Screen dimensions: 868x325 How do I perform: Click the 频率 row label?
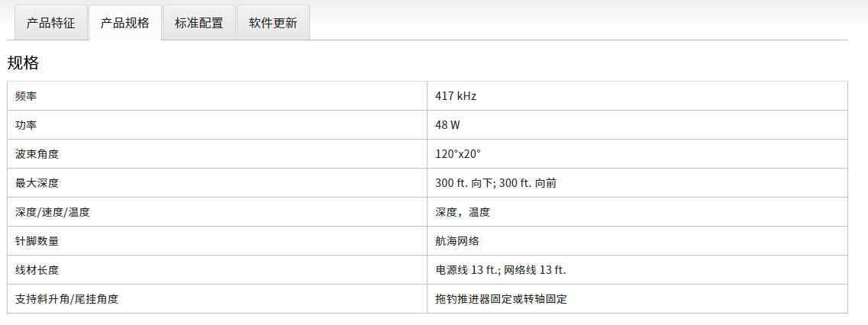(x=26, y=96)
